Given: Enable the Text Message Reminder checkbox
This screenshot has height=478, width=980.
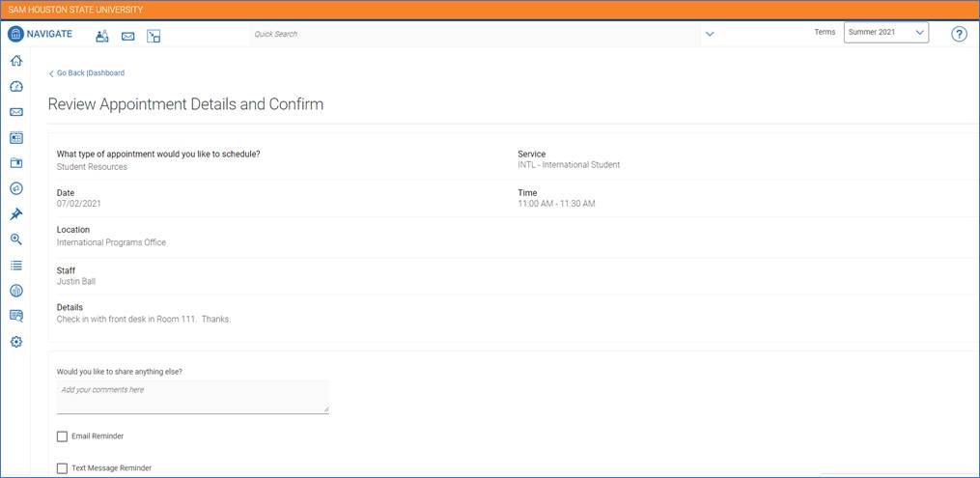Looking at the screenshot, I should 63,468.
